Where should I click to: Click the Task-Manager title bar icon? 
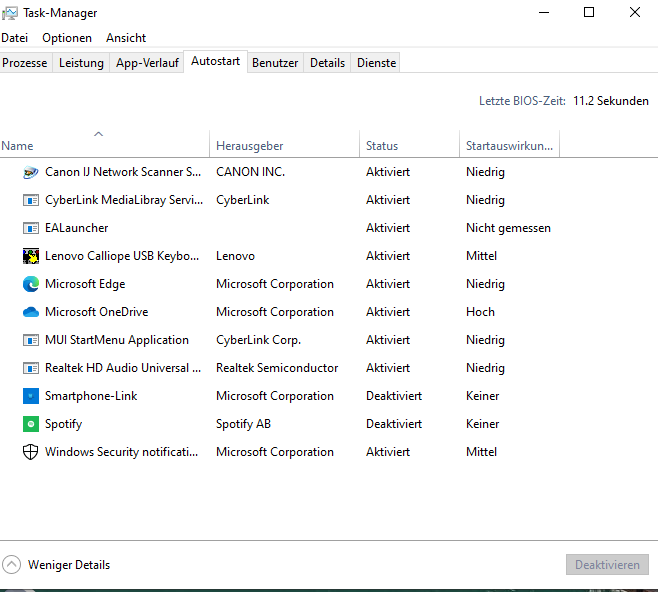10,13
